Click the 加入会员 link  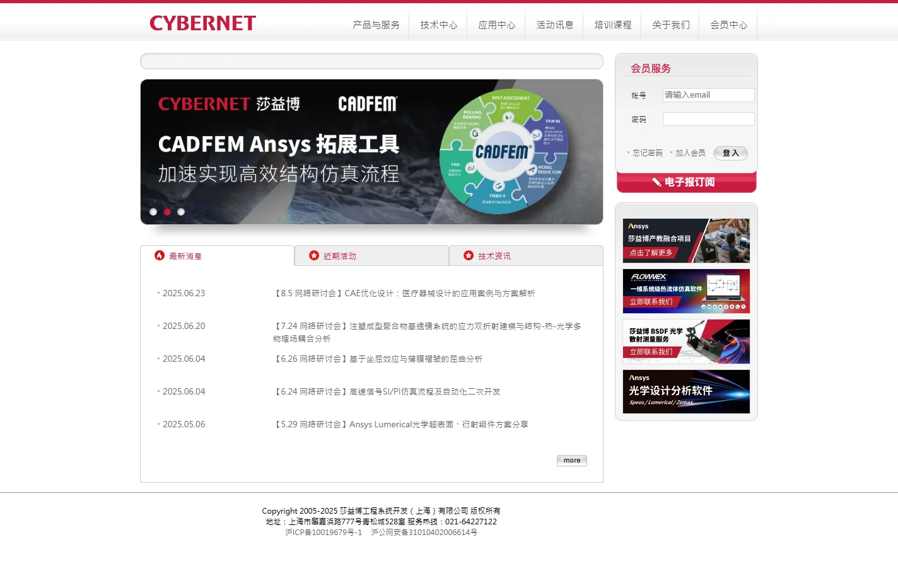690,153
